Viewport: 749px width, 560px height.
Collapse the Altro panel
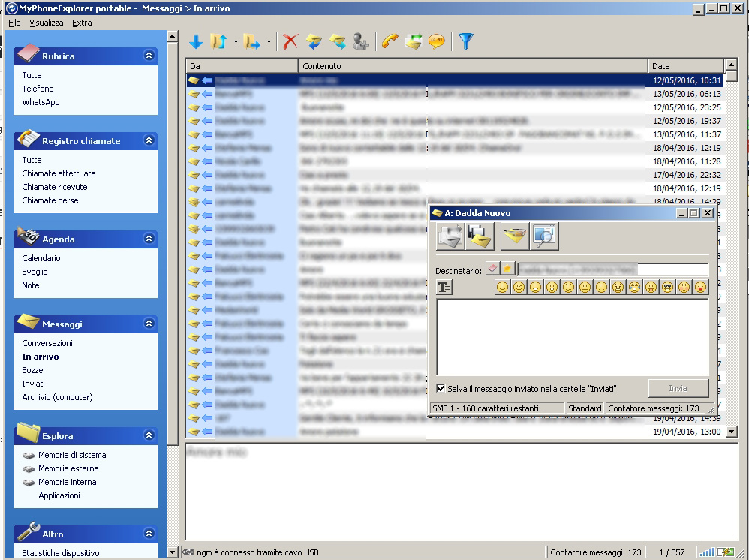pyautogui.click(x=149, y=533)
